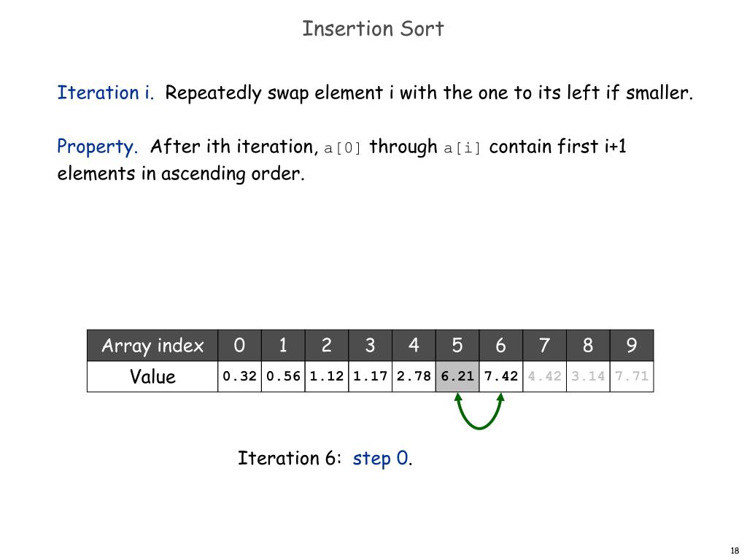Viewport: 747px width, 560px height.
Task: Click the value cell 0.56
Action: tap(283, 376)
